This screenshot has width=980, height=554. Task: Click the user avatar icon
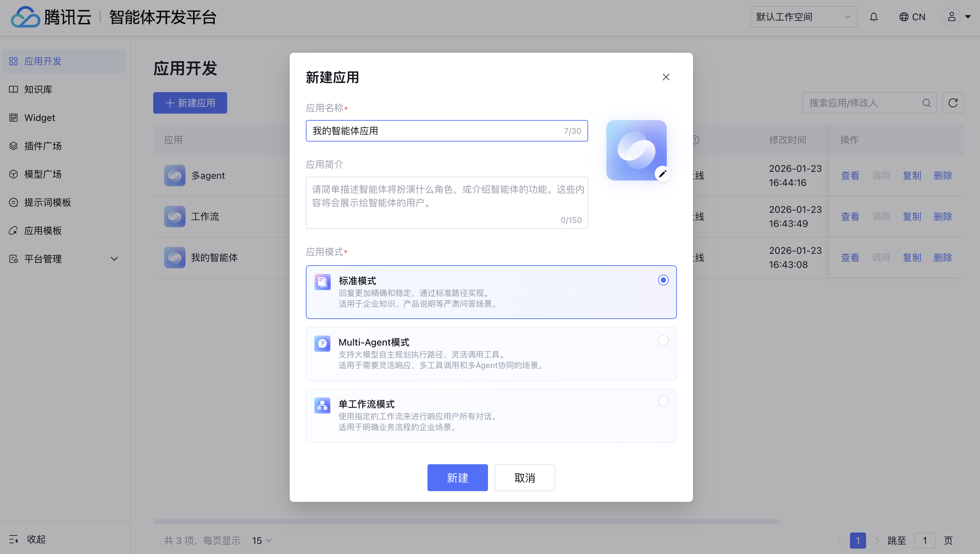(951, 17)
